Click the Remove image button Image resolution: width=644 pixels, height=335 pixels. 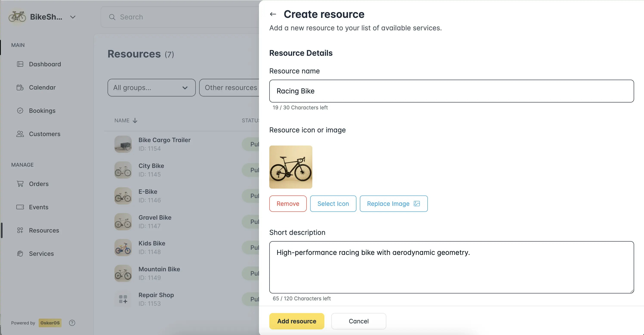click(x=288, y=204)
